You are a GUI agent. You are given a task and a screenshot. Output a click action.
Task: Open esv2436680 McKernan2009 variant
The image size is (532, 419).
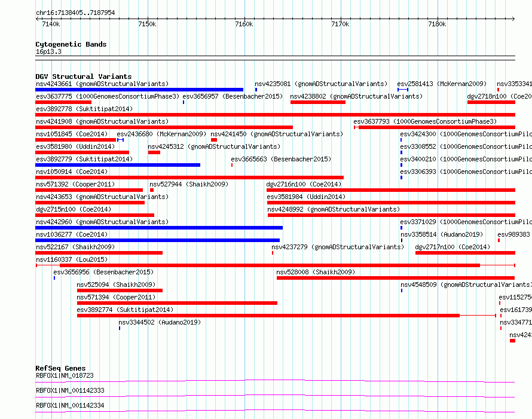[161, 134]
